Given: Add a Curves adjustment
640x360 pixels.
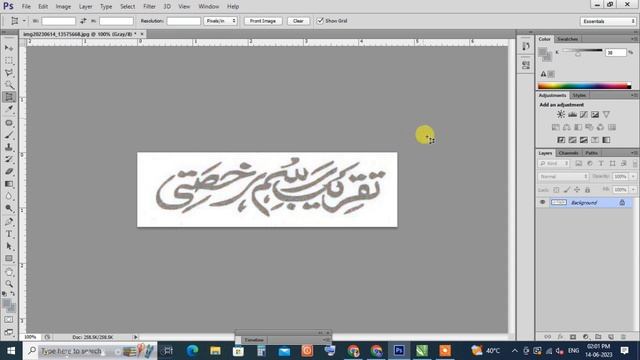Looking at the screenshot, I should [x=584, y=115].
